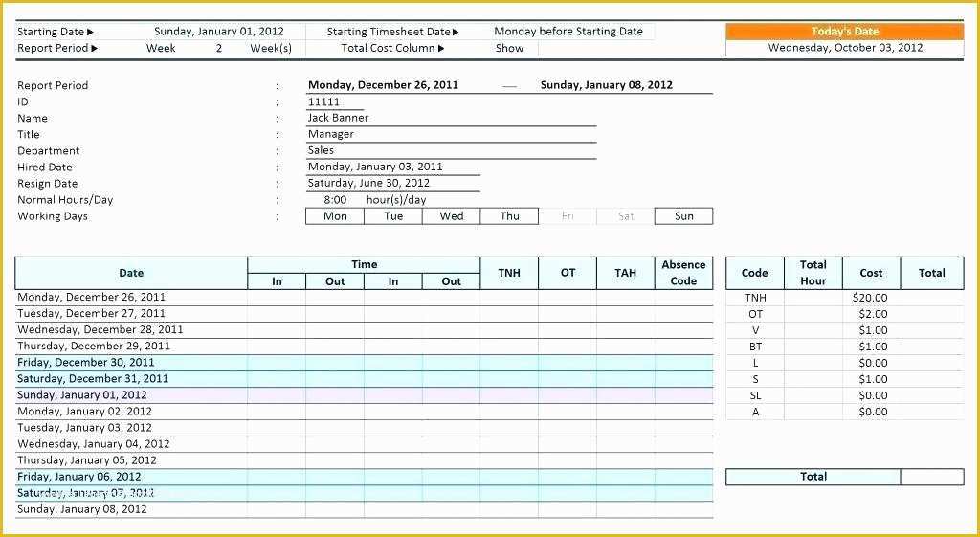Viewport: 980px width, 537px height.
Task: Select the TNH code cell in cost table
Action: tap(755, 299)
